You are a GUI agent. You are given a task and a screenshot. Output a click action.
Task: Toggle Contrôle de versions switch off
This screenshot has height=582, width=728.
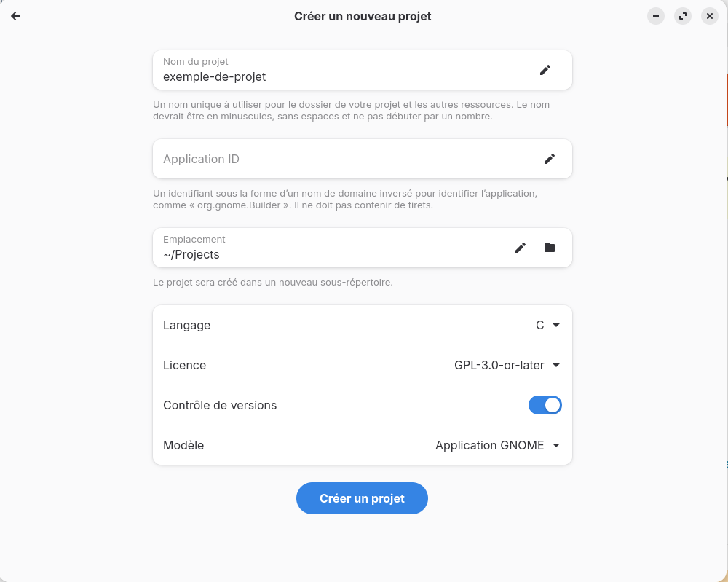[x=545, y=405]
